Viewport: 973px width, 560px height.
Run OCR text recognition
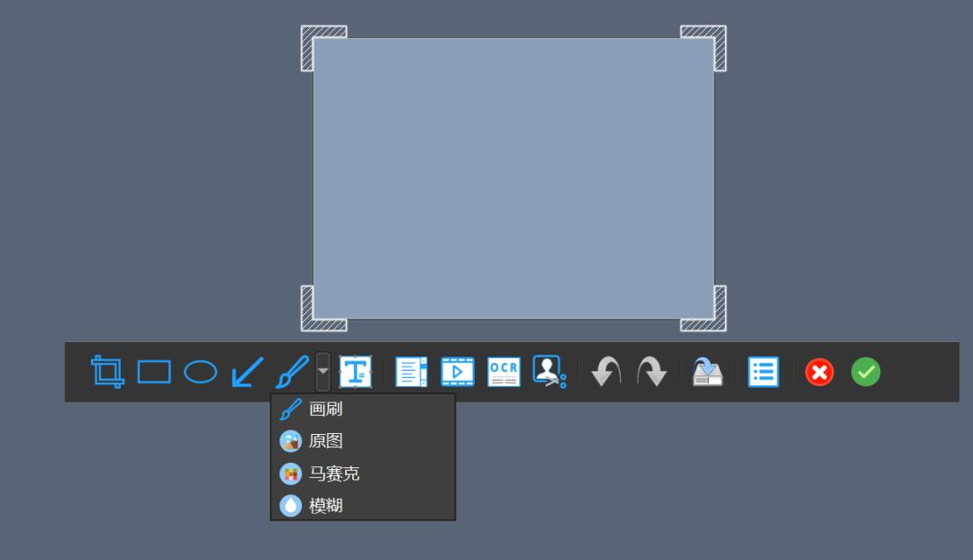tap(504, 372)
